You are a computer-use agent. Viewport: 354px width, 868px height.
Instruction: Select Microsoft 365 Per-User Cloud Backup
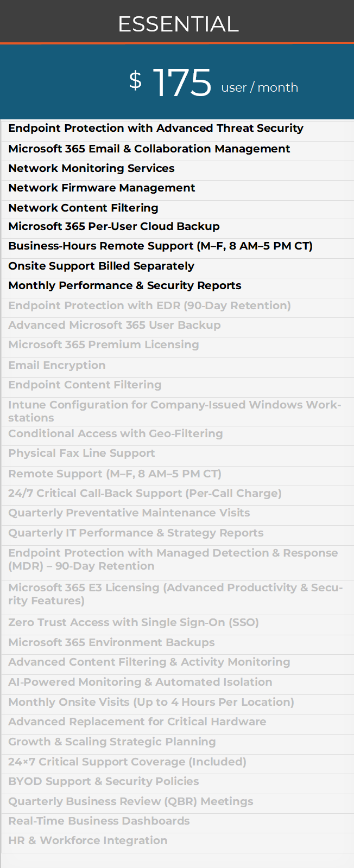[x=114, y=226]
